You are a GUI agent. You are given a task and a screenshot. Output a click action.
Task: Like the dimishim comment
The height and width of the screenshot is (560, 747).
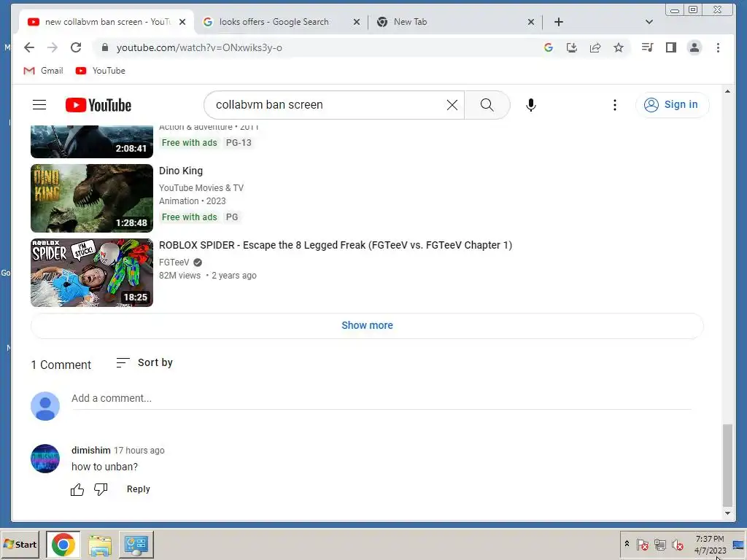[x=77, y=489]
